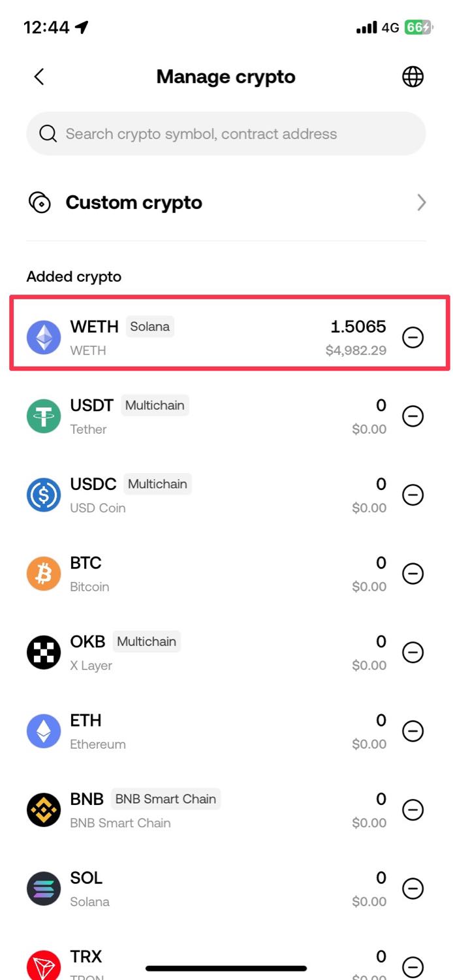Open the USDC Multichain tag
Viewport: 453px width, 980px height.
pyautogui.click(x=157, y=484)
